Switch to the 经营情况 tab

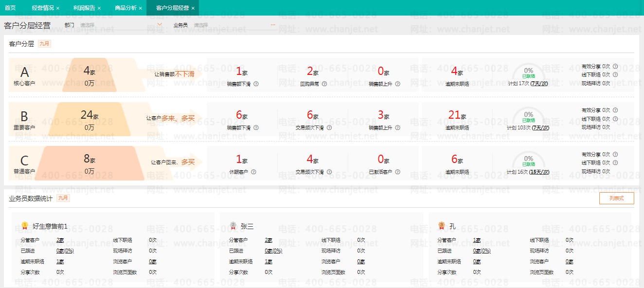(x=43, y=8)
